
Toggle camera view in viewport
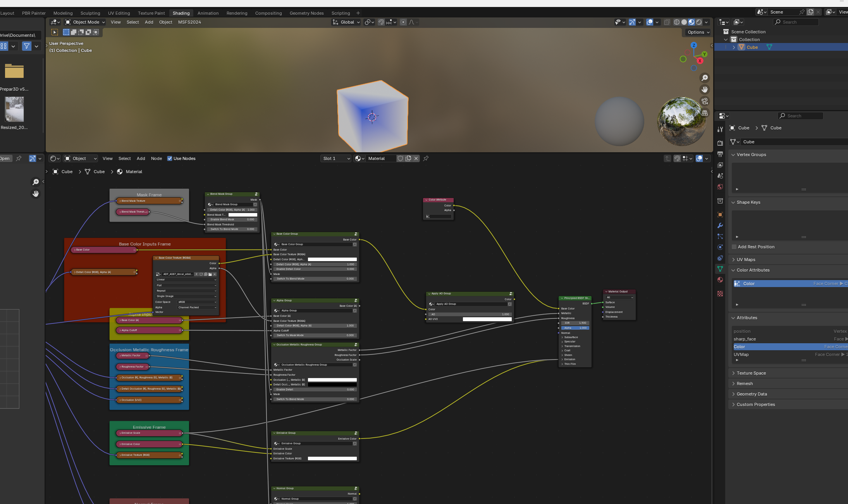point(705,101)
